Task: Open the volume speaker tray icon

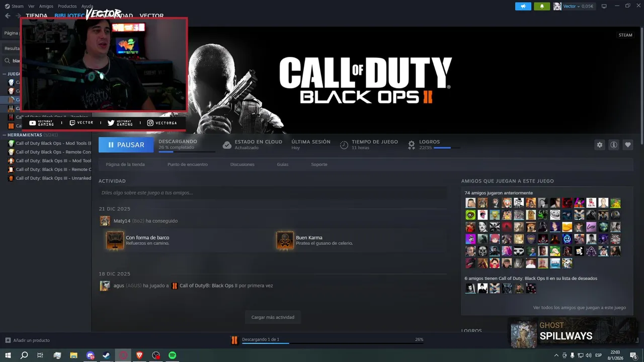Action: 589,355
